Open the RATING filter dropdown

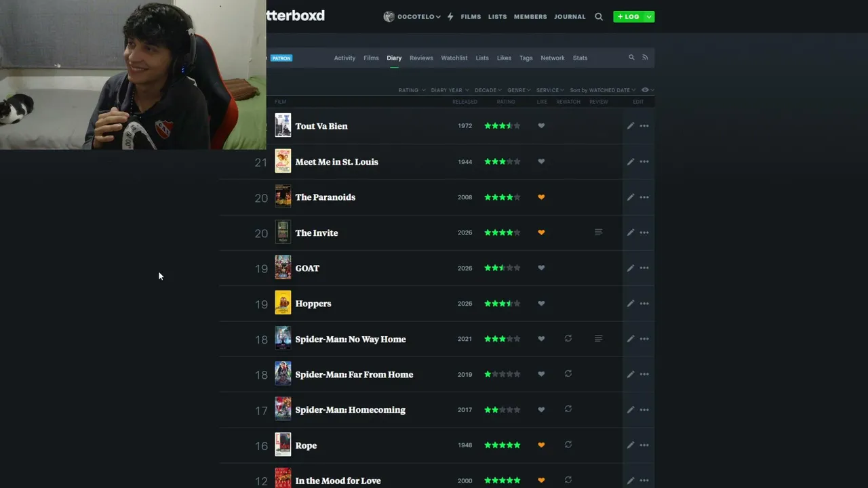click(x=412, y=90)
